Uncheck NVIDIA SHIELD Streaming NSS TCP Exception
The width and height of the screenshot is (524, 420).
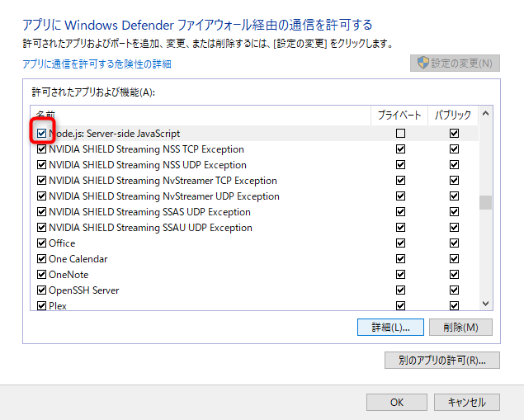pyautogui.click(x=41, y=149)
